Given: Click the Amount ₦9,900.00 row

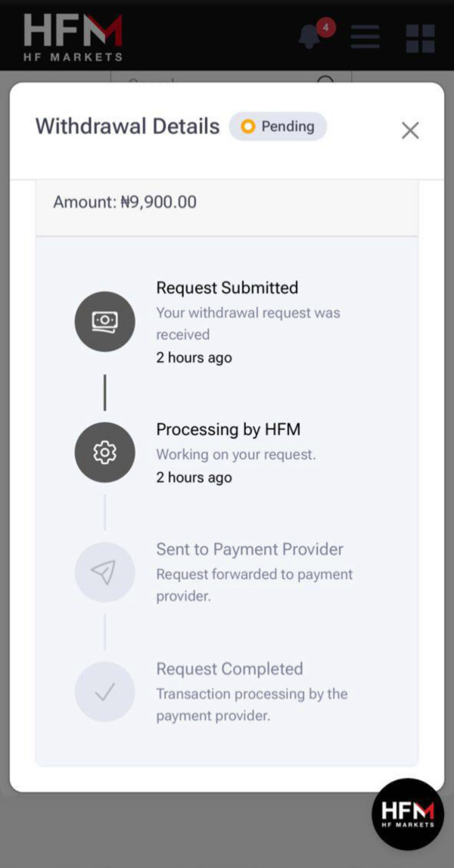Looking at the screenshot, I should (226, 203).
